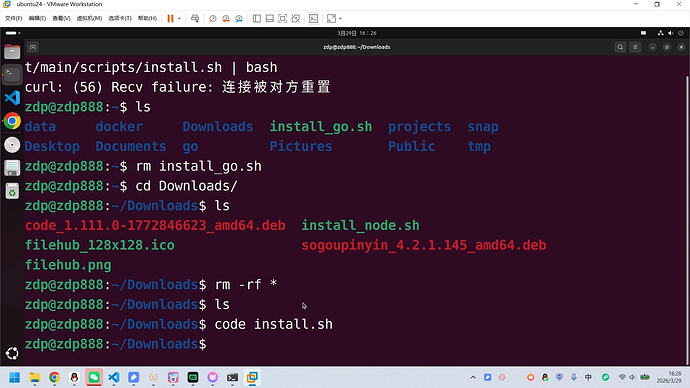690x388 pixels.
Task: Click the 'Downloads' directory name in ls output
Action: [218, 127]
